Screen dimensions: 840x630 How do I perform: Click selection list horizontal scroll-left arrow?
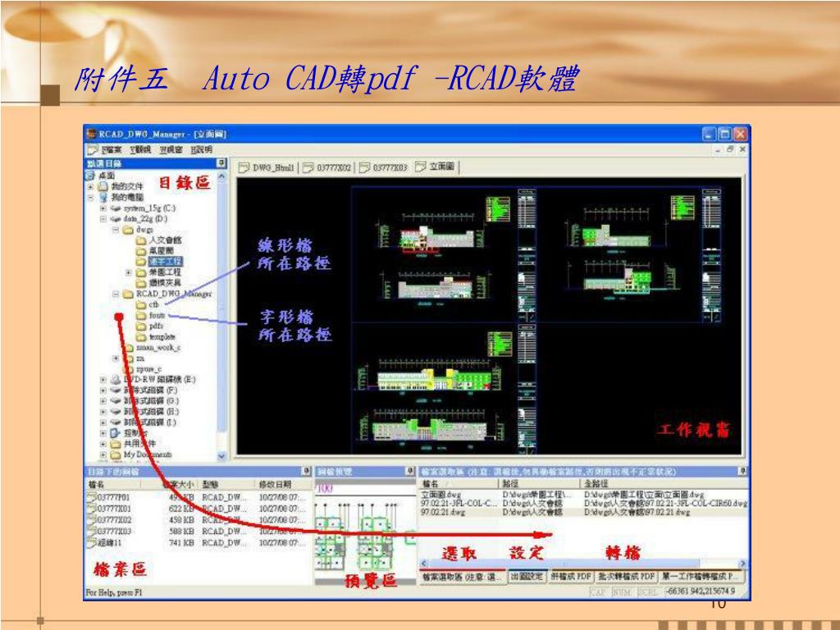point(424,564)
